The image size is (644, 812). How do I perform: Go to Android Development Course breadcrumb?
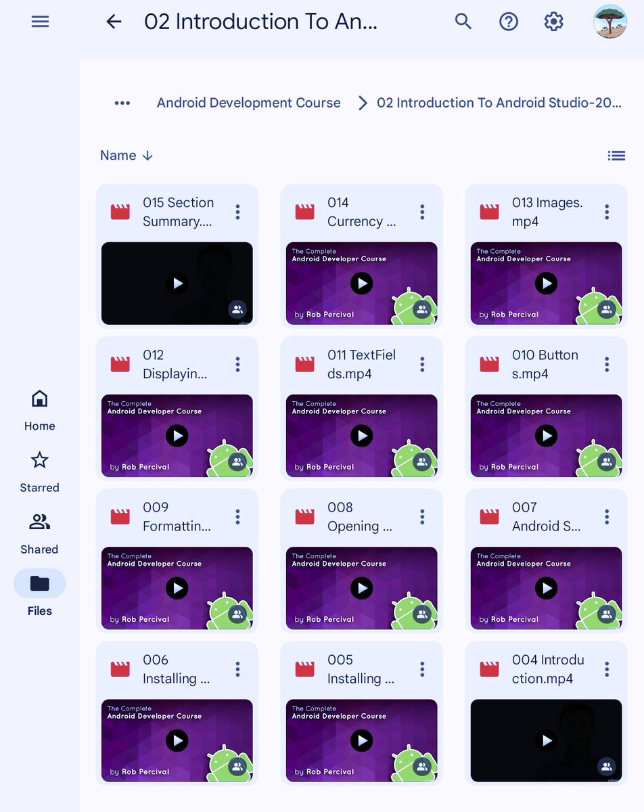(249, 103)
